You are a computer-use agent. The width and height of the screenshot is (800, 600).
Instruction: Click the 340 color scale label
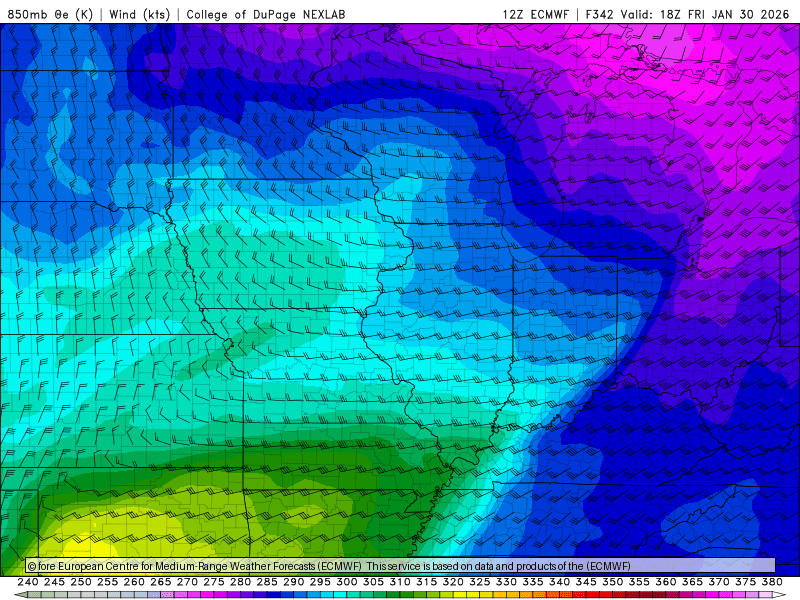click(559, 582)
